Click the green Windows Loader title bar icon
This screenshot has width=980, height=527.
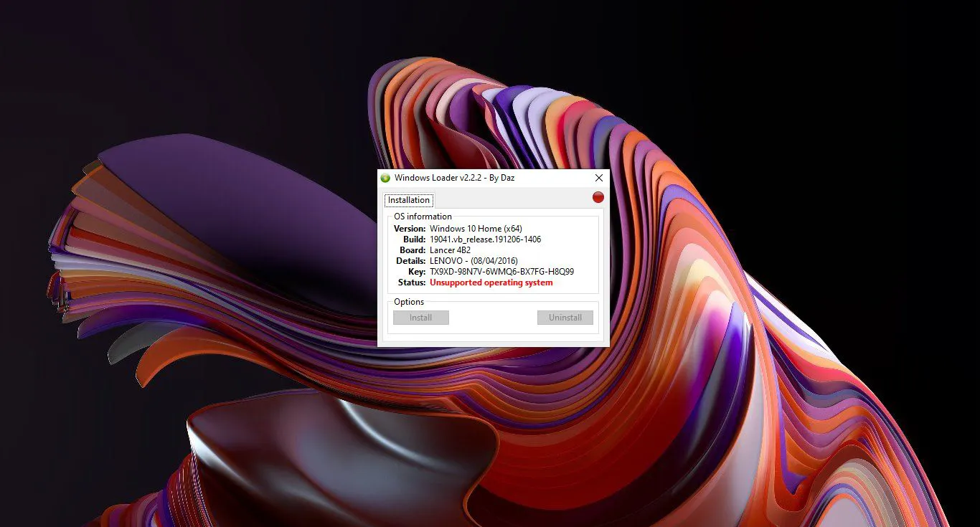pos(385,178)
